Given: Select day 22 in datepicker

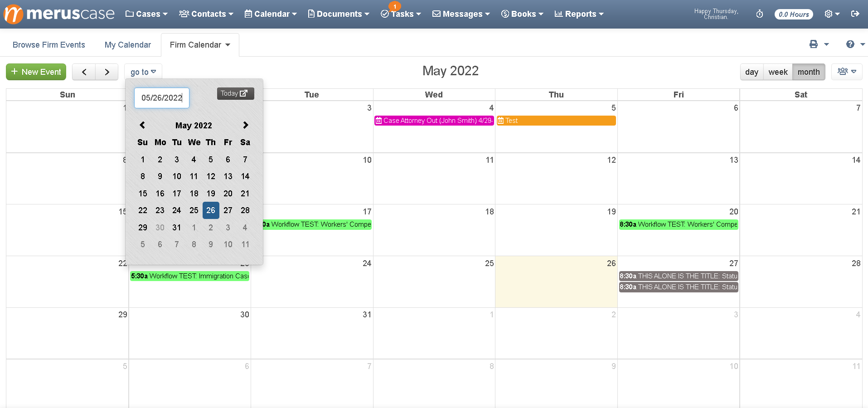Looking at the screenshot, I should [143, 210].
